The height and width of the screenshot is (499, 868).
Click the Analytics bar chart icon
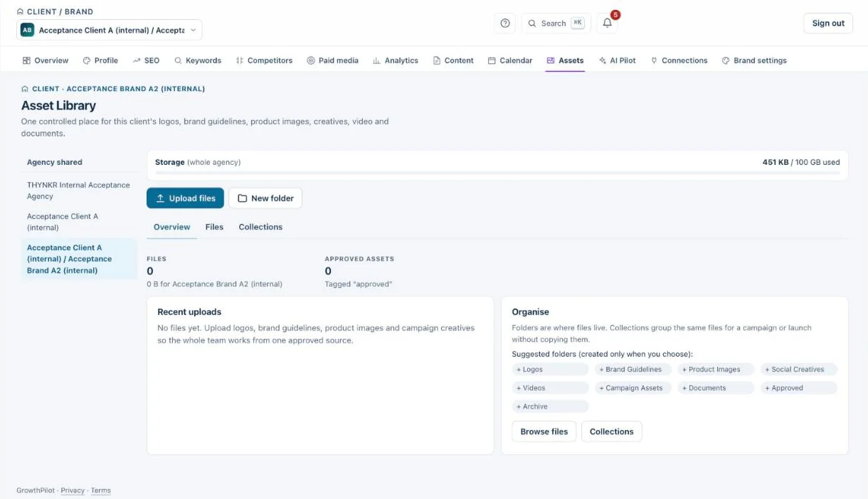[x=376, y=60]
